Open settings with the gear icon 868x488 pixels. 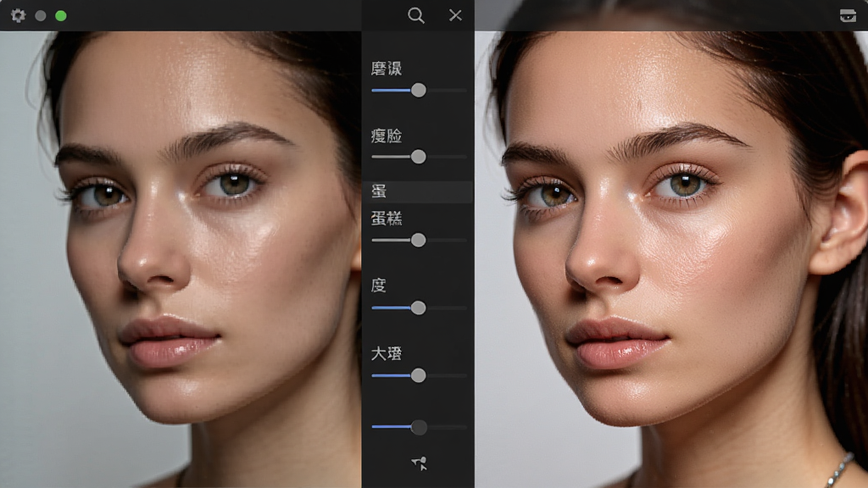point(19,15)
